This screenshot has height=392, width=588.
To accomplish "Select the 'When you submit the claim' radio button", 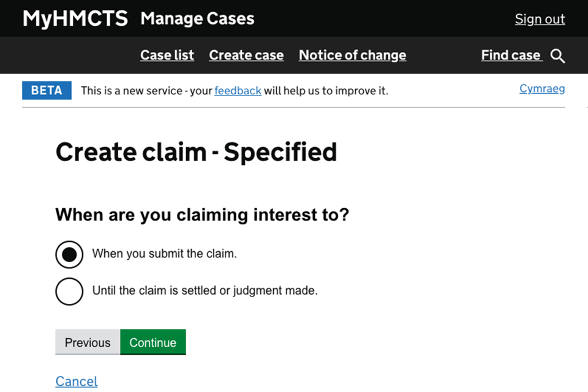I will pos(69,254).
